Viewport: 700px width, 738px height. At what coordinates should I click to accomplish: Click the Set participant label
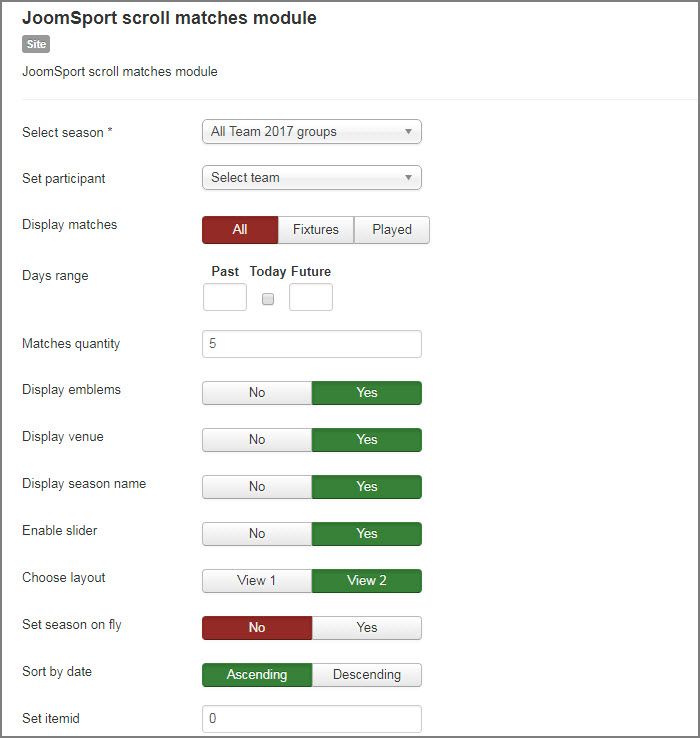click(x=64, y=179)
